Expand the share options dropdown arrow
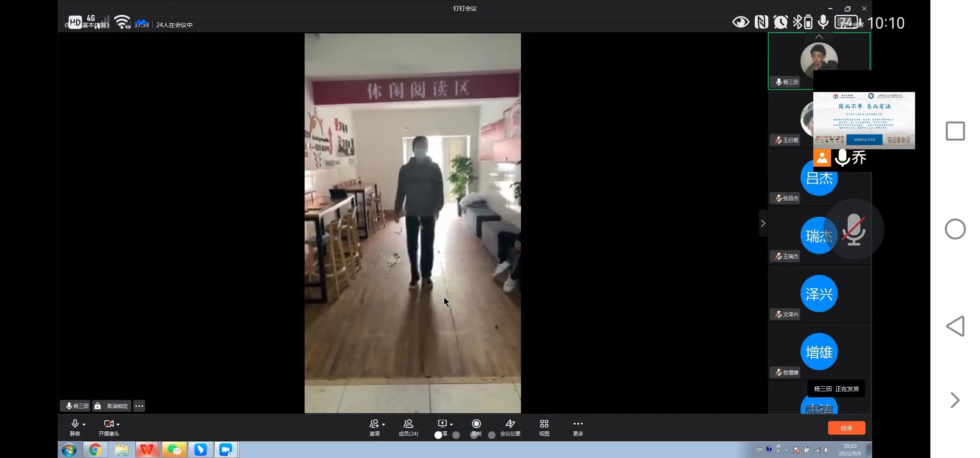The image size is (980, 458). 451,424
